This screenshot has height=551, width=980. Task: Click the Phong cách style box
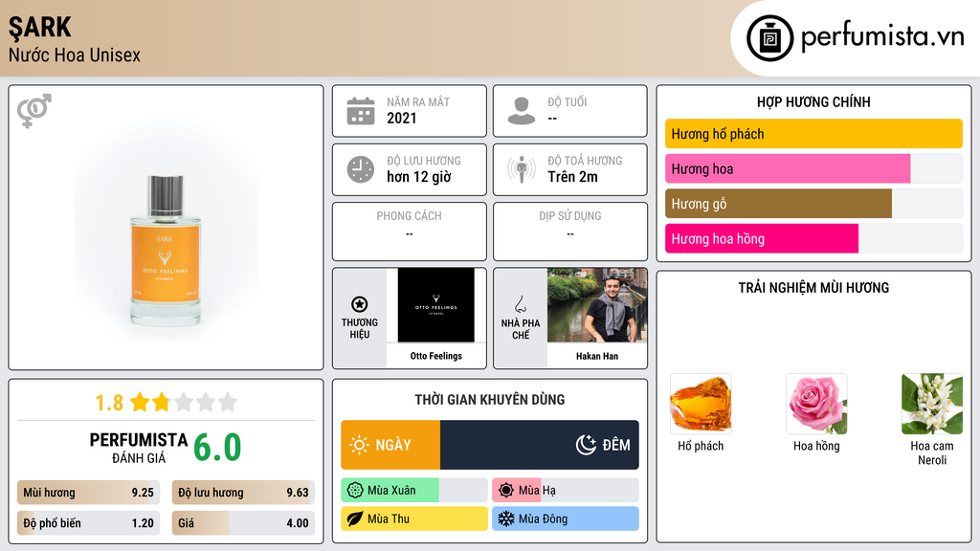pyautogui.click(x=410, y=231)
